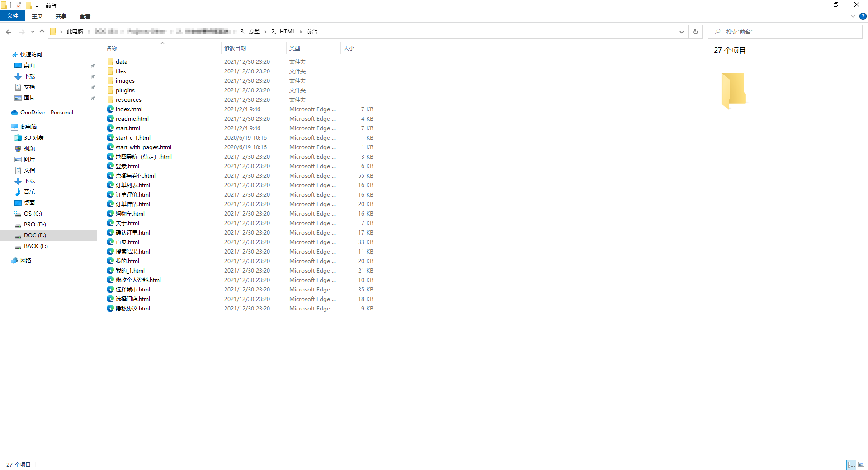Select the resources folder icon
Screen dimensions: 868x470
[x=110, y=99]
